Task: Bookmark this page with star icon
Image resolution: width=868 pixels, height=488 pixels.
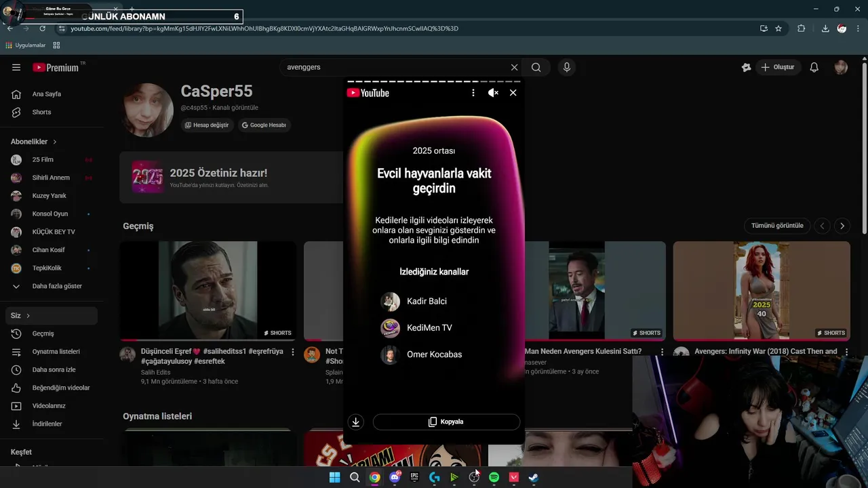Action: click(778, 28)
